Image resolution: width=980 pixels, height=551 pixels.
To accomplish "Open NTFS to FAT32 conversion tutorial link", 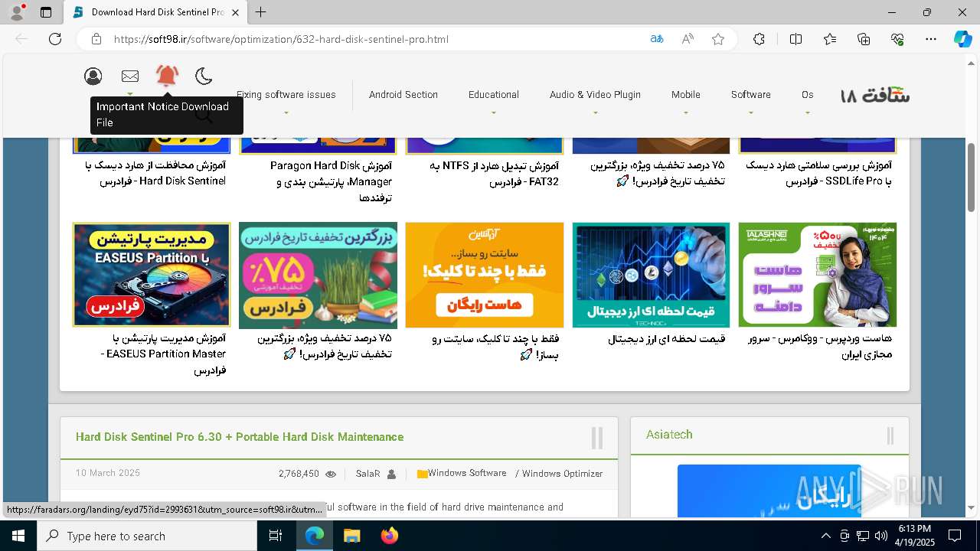I will [x=494, y=173].
